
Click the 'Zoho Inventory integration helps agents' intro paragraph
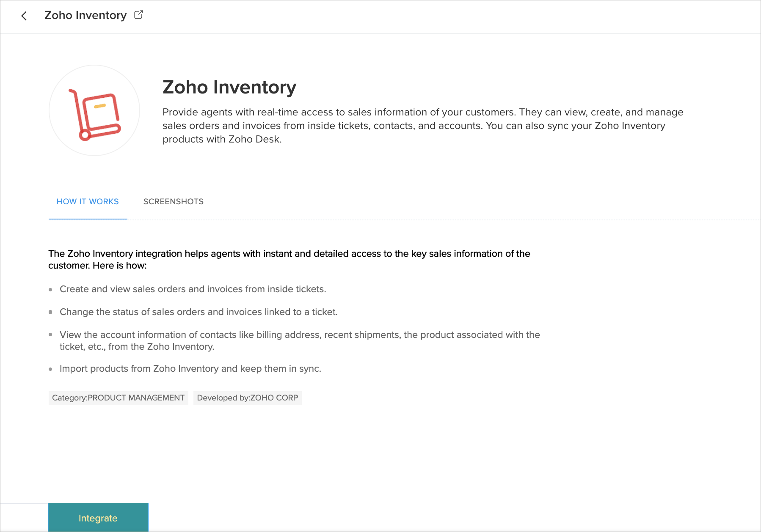click(x=289, y=259)
